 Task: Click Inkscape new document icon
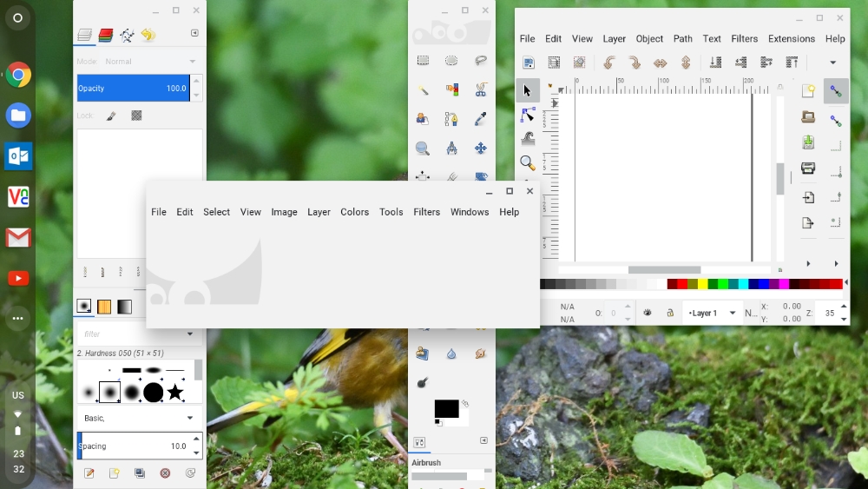pyautogui.click(x=808, y=91)
